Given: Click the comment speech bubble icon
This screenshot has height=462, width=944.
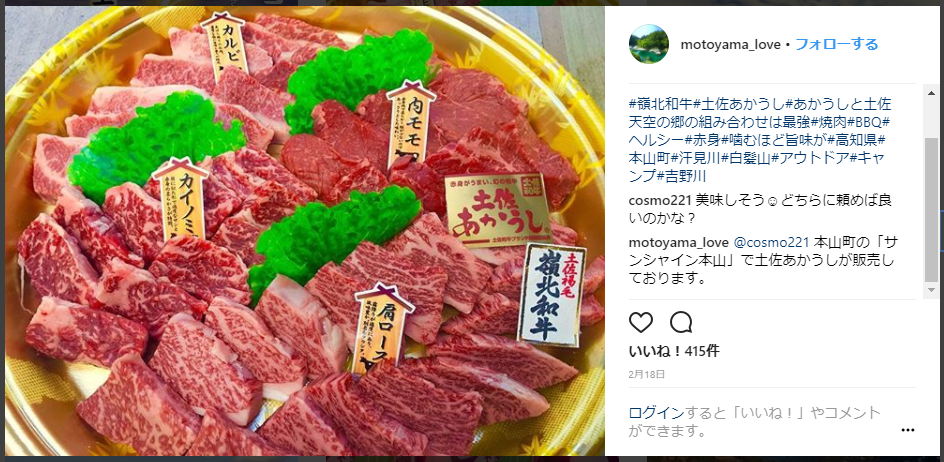Looking at the screenshot, I should click(681, 323).
